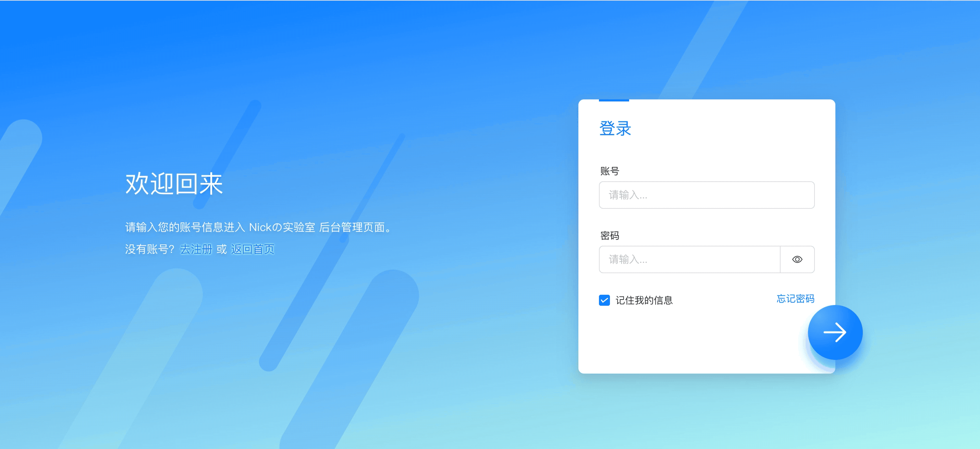Focus the 密码 input field
This screenshot has width=980, height=449.
coord(689,259)
